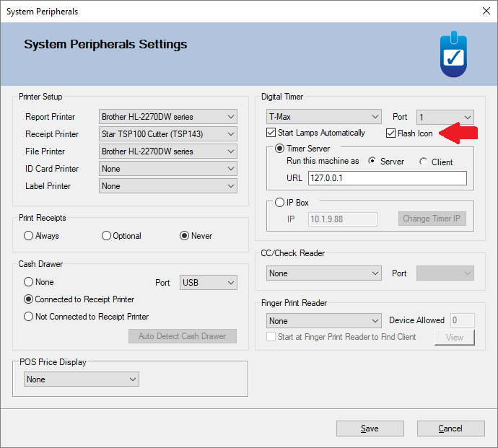Click the Report Printer label

click(50, 117)
